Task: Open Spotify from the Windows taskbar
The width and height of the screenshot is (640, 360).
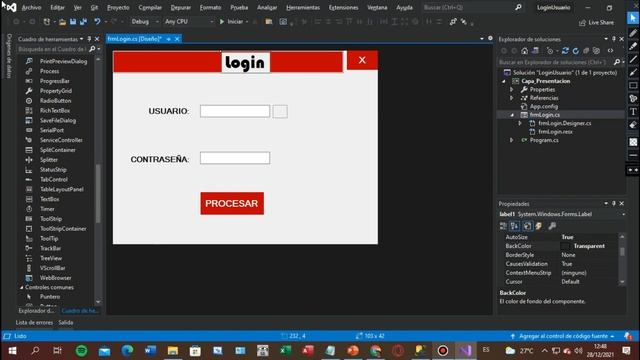Action: (x=82, y=351)
